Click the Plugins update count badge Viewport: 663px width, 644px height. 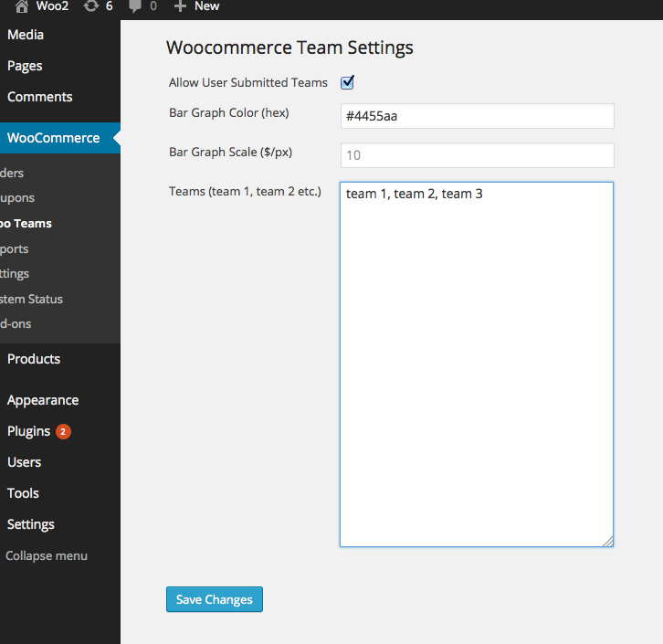point(63,432)
